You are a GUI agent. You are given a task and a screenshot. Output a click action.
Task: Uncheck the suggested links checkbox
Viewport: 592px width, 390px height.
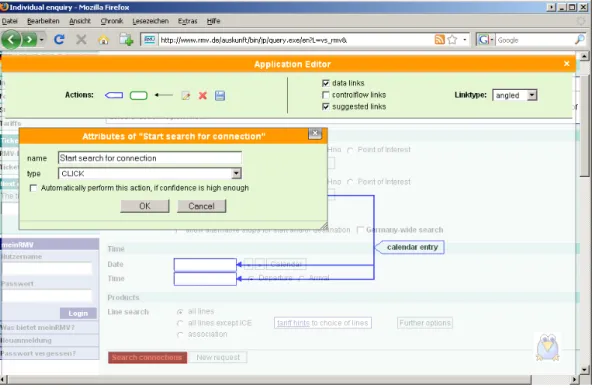coord(325,106)
